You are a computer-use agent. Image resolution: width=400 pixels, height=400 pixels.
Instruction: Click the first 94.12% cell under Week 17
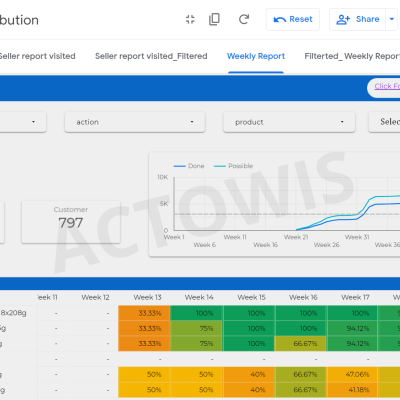point(352,329)
